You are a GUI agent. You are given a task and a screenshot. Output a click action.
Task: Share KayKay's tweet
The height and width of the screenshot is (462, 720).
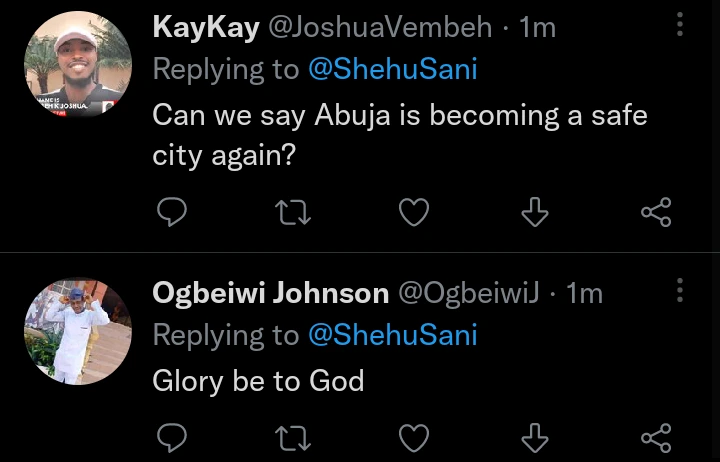[655, 212]
